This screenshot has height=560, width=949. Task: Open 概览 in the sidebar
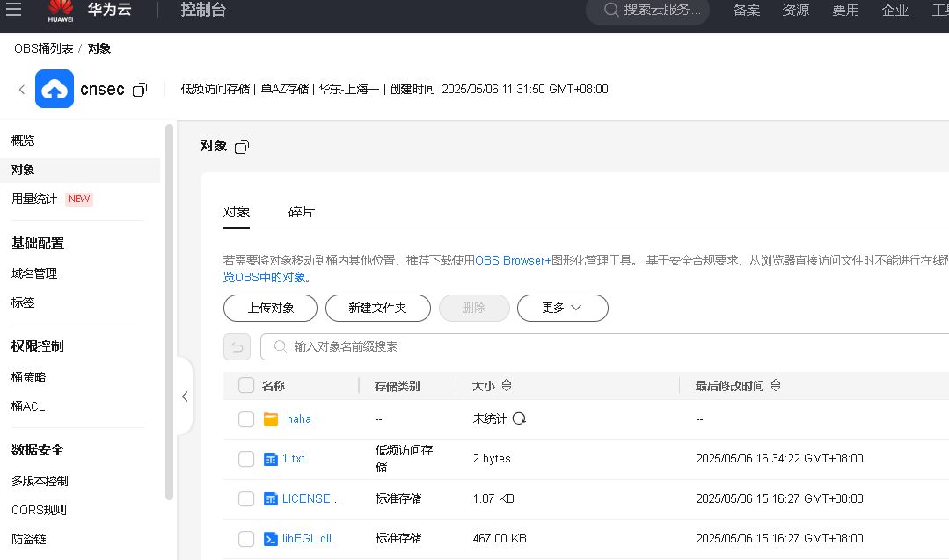(23, 141)
